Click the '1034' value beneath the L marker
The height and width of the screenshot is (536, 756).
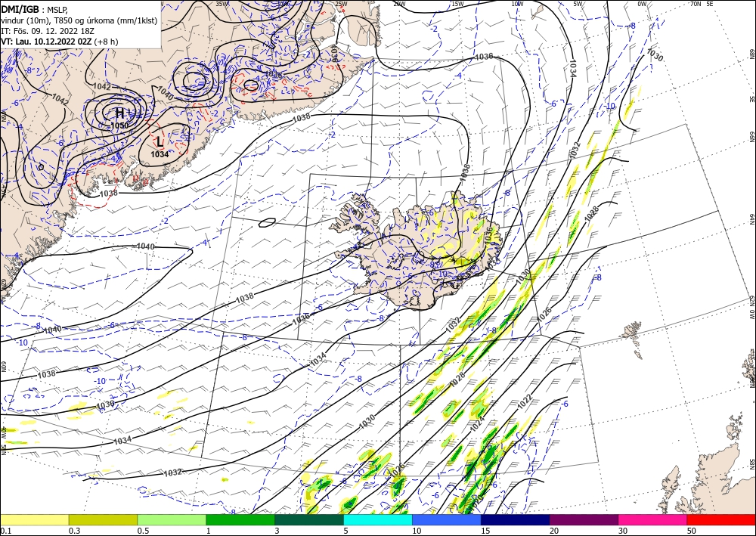tap(160, 155)
